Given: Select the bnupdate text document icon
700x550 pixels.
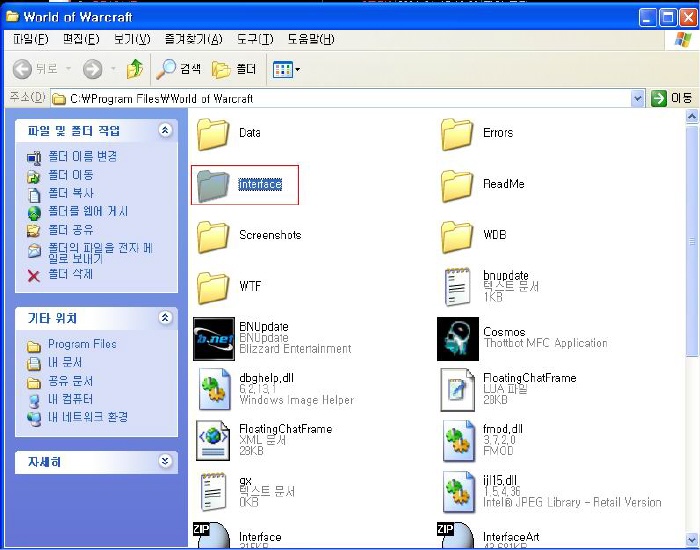Looking at the screenshot, I should tap(458, 286).
